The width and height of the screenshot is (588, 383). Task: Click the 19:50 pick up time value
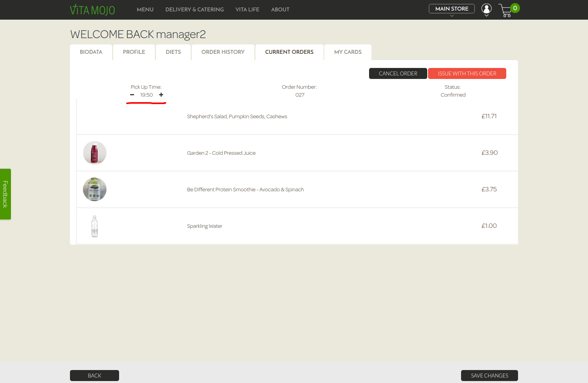pyautogui.click(x=147, y=95)
